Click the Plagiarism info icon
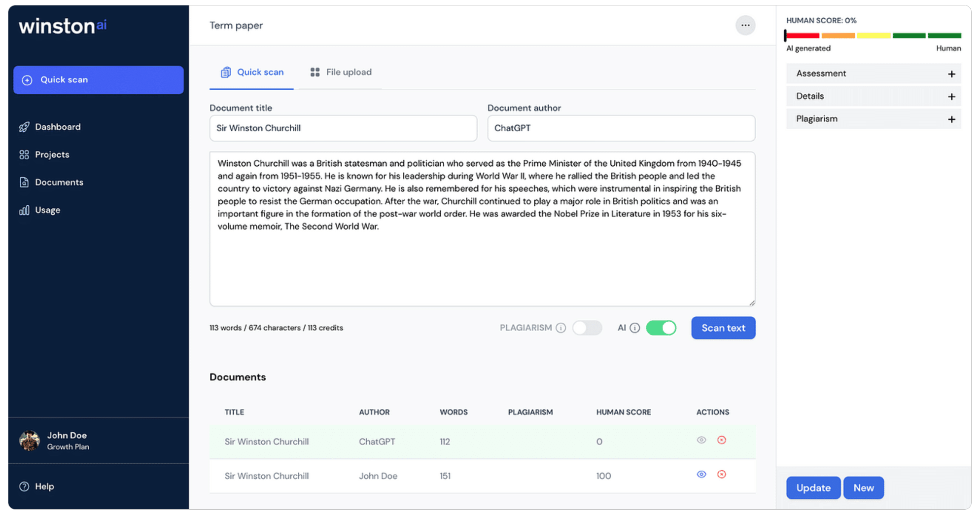 561,328
